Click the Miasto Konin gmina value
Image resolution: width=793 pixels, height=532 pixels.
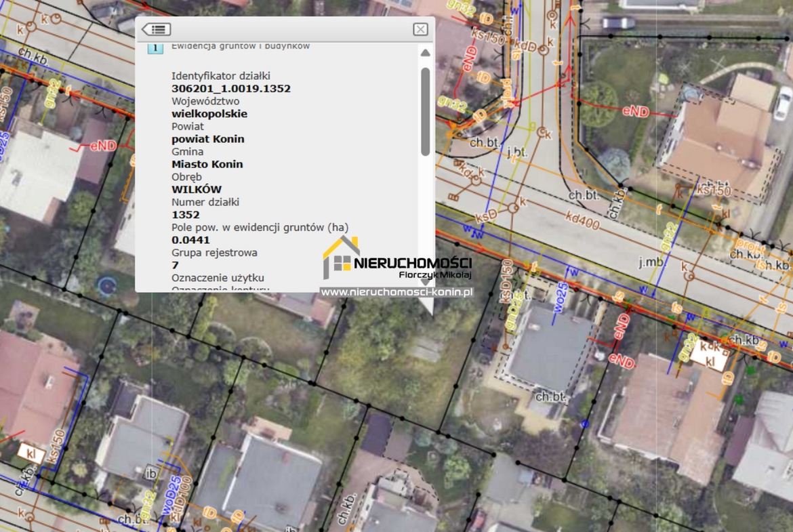tap(207, 164)
